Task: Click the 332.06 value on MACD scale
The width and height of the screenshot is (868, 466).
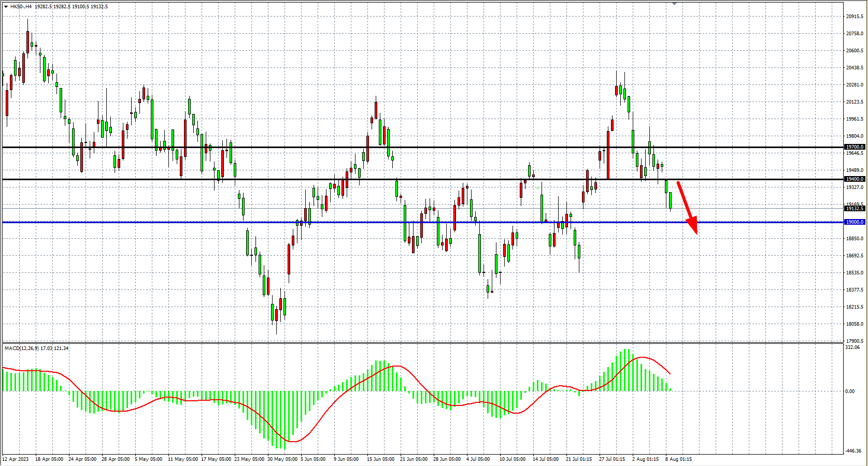Action: point(852,347)
